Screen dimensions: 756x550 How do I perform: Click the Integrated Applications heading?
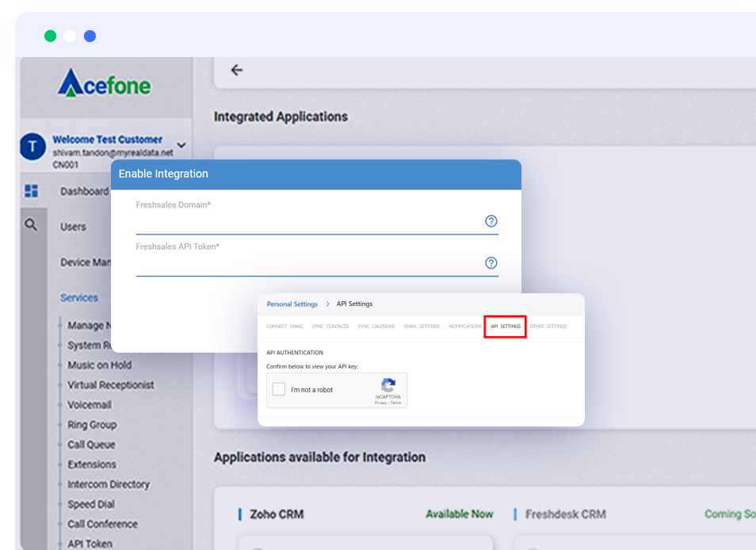click(x=281, y=116)
